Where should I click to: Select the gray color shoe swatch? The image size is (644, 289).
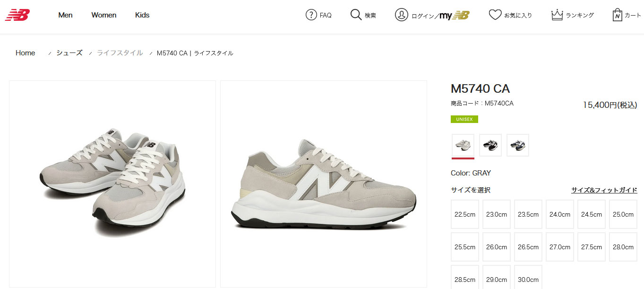[x=463, y=145]
